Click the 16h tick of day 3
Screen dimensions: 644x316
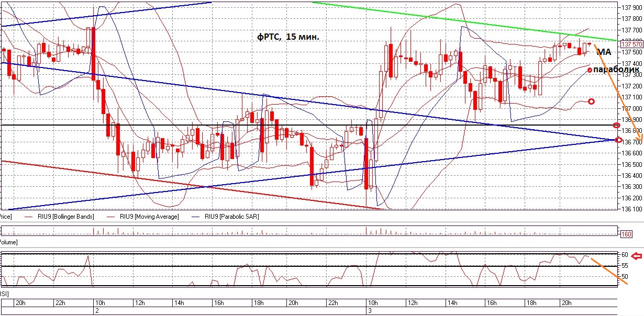(x=491, y=303)
